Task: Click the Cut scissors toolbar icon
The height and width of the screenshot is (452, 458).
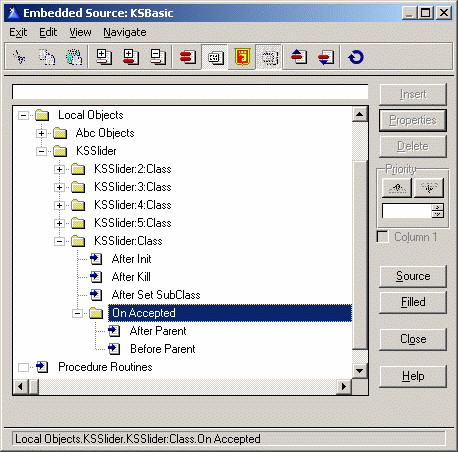Action: [19, 57]
